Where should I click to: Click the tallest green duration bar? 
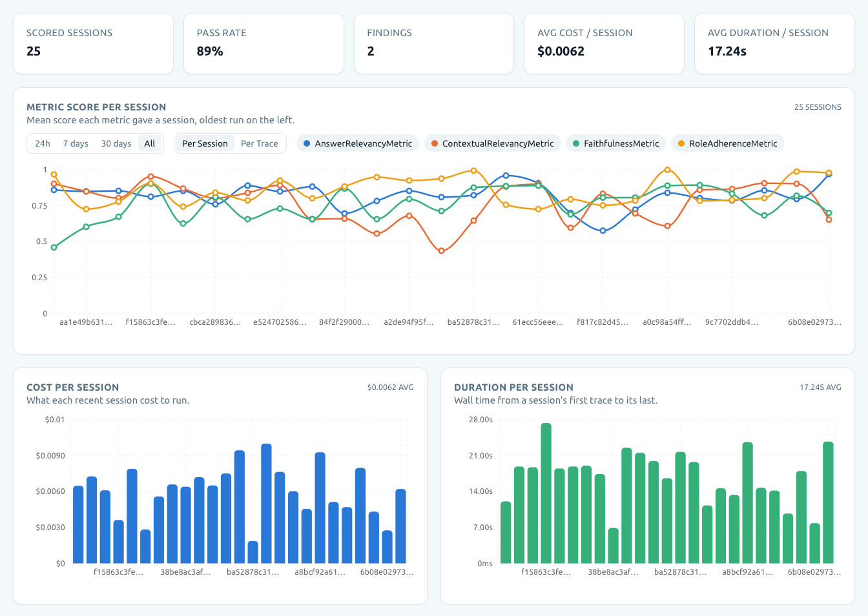(x=546, y=493)
